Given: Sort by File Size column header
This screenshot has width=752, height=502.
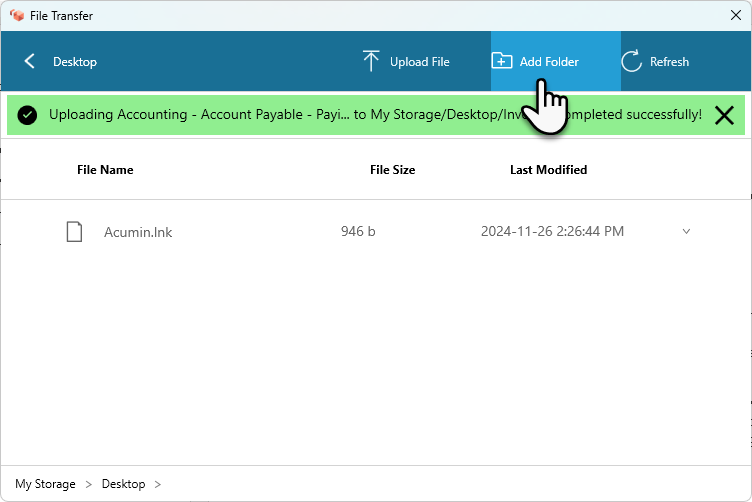Looking at the screenshot, I should pyautogui.click(x=392, y=170).
